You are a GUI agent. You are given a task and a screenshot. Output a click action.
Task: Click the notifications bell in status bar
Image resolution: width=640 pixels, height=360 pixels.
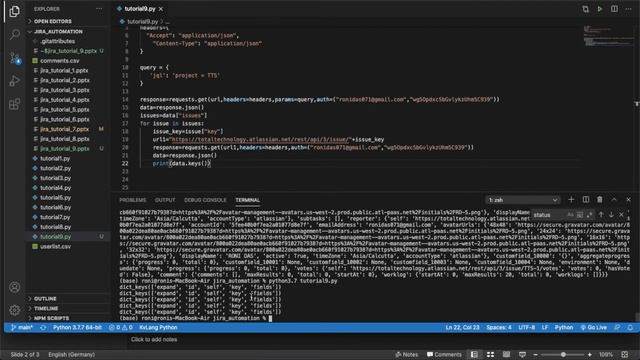630,327
